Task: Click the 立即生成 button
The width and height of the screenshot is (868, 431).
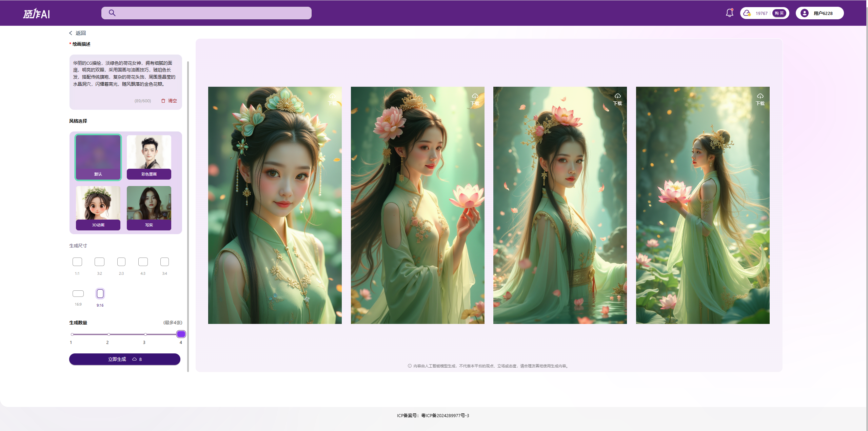Action: (124, 359)
